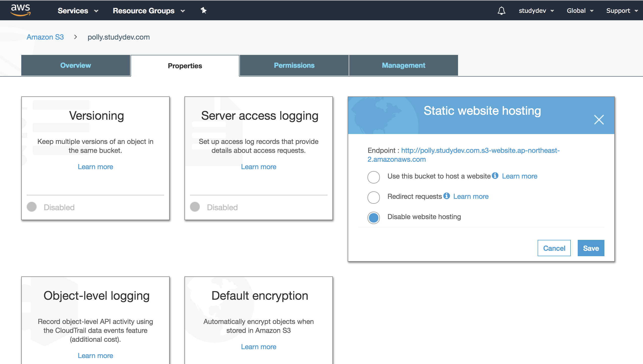Open the Server access logging card
The image size is (643, 364).
point(258,158)
